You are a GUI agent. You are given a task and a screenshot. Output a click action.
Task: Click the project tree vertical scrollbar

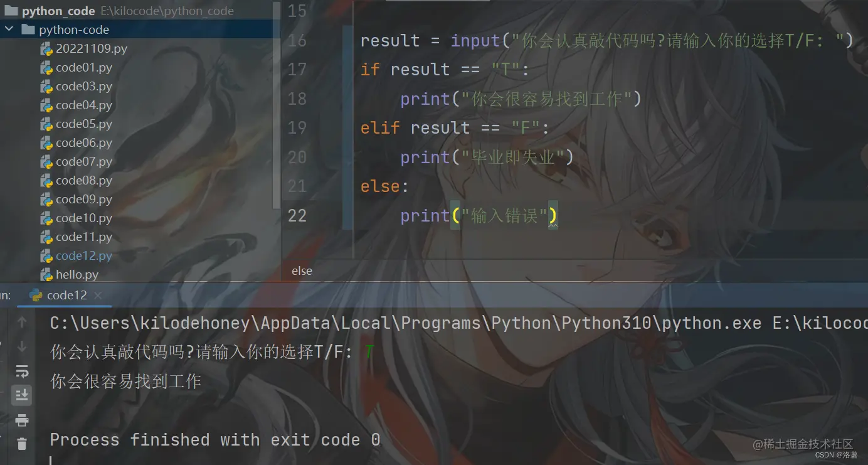click(x=277, y=107)
